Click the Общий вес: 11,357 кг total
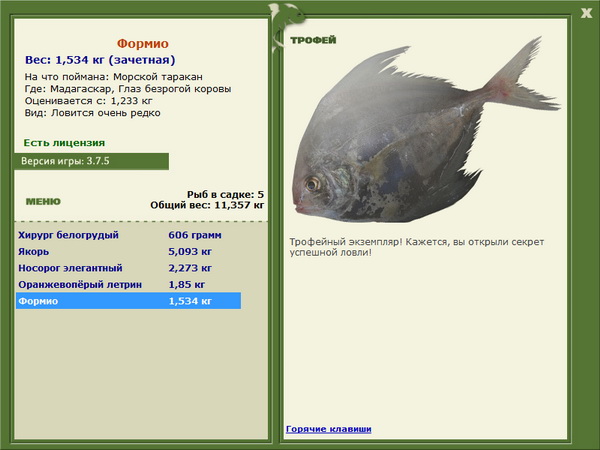The height and width of the screenshot is (450, 600). pos(207,205)
